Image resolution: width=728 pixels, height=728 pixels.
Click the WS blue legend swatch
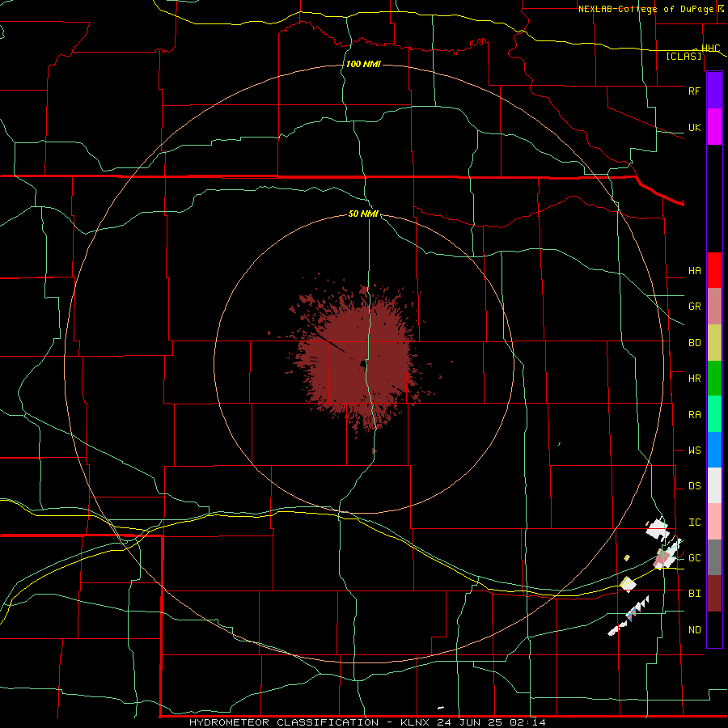point(714,450)
